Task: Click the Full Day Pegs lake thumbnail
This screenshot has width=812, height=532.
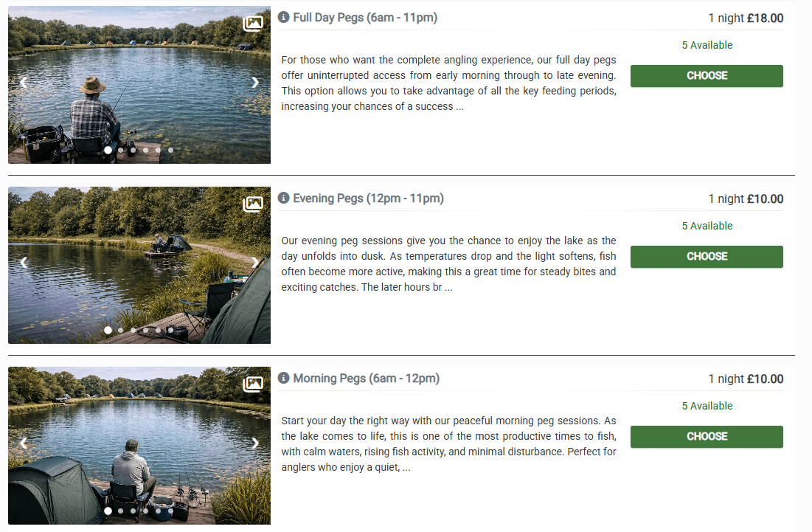Action: [x=139, y=84]
